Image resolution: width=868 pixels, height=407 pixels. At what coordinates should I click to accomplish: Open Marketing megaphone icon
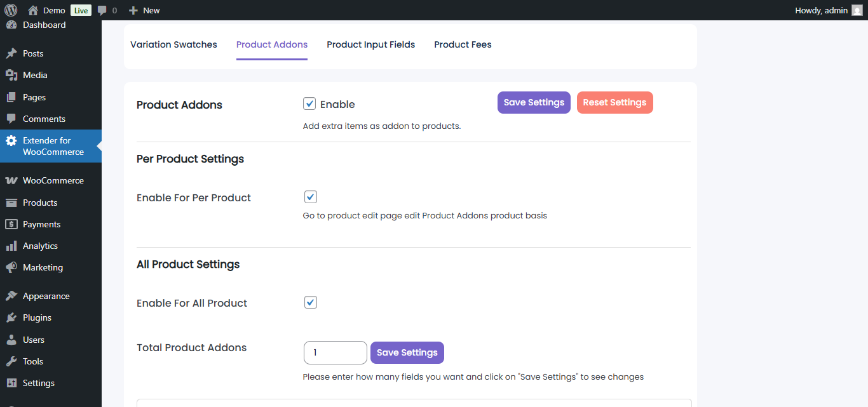[11, 267]
